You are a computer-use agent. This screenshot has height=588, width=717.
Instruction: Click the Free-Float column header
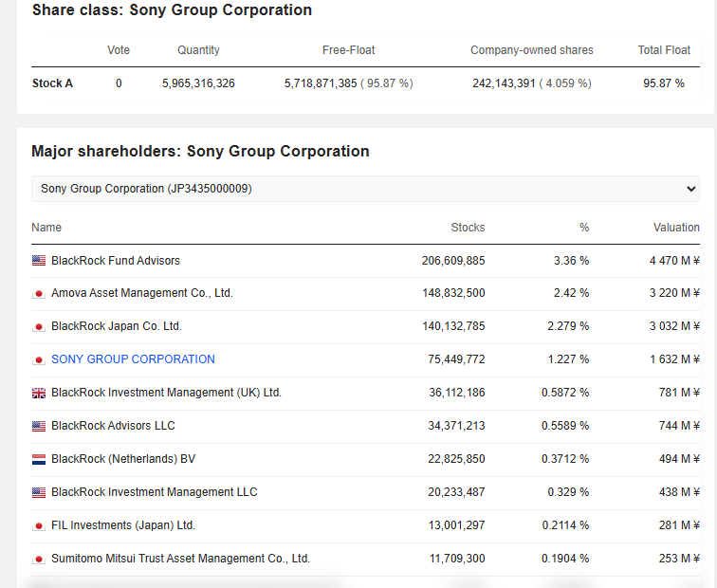tap(348, 50)
